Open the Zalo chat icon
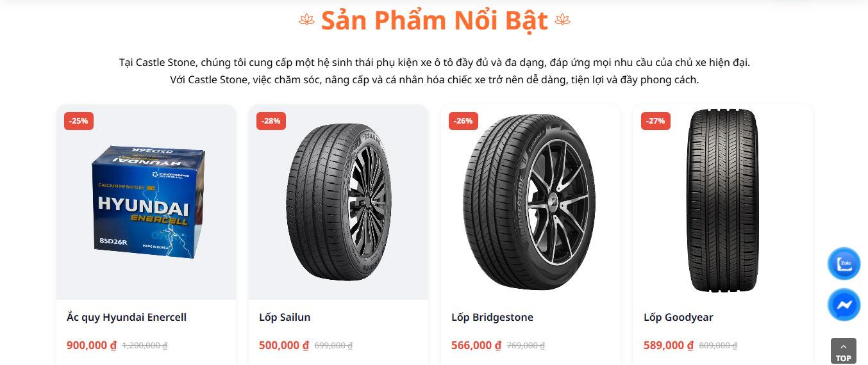Viewport: 868px width, 365px height. (x=844, y=263)
